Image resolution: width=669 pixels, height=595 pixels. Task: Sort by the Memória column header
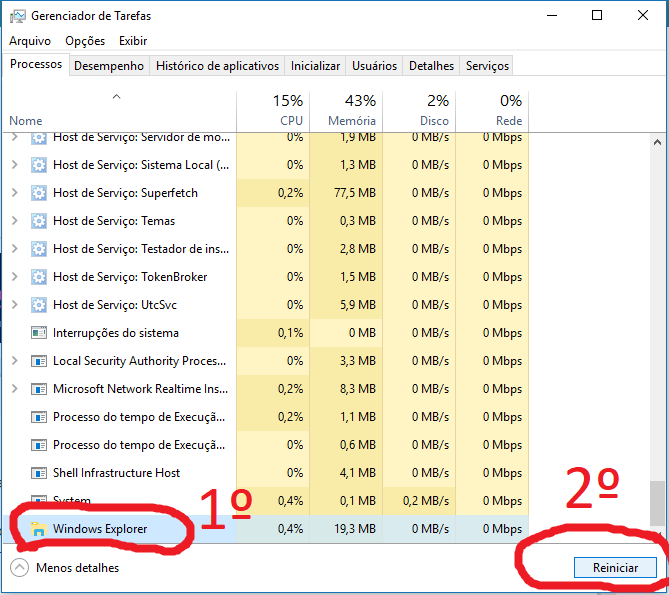click(x=346, y=111)
